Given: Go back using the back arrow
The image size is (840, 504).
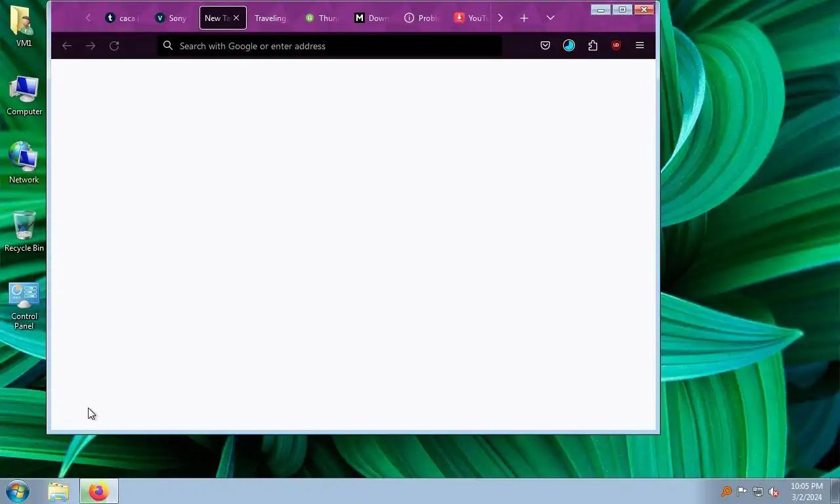Looking at the screenshot, I should [66, 45].
